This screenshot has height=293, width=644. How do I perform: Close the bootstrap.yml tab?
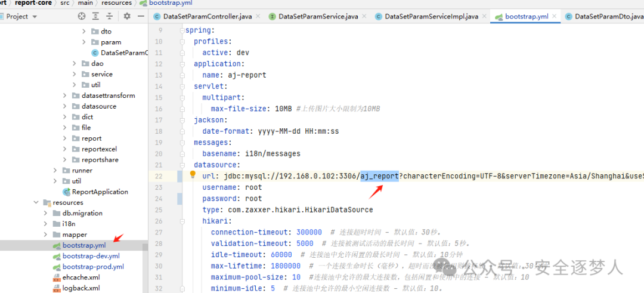[x=554, y=17]
